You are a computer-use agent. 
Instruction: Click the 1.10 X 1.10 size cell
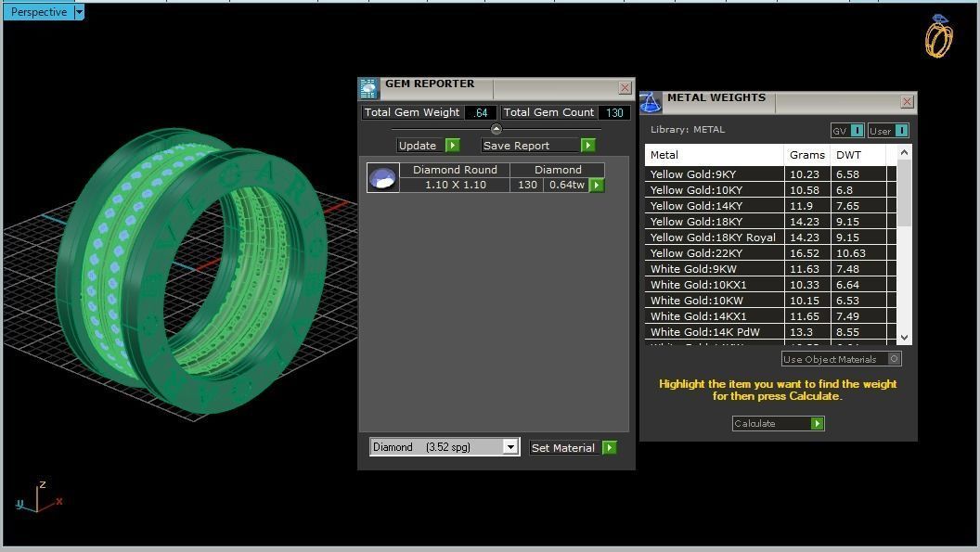(x=455, y=185)
